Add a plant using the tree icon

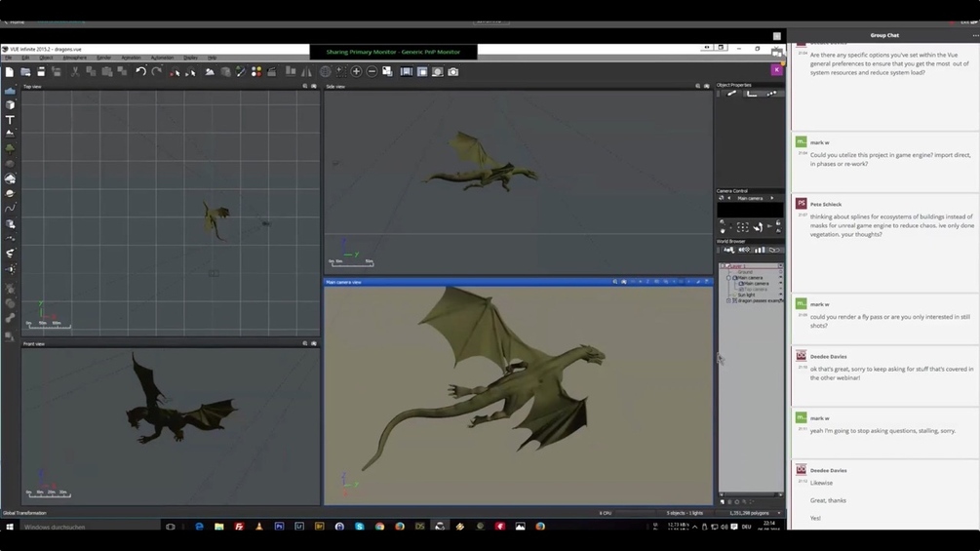[x=10, y=149]
